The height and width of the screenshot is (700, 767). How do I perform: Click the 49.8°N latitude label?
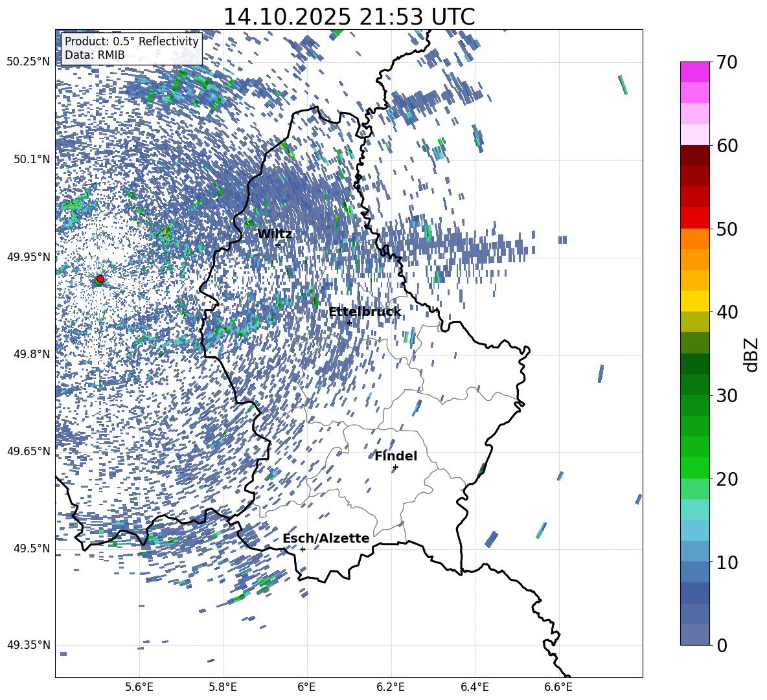click(x=31, y=354)
